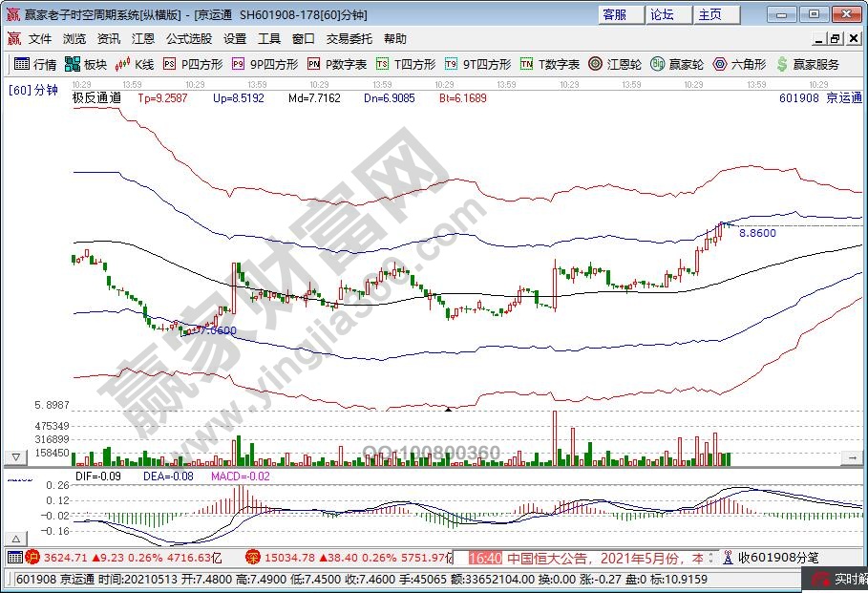Select the P四方形 tool
The image size is (868, 593).
click(x=193, y=64)
